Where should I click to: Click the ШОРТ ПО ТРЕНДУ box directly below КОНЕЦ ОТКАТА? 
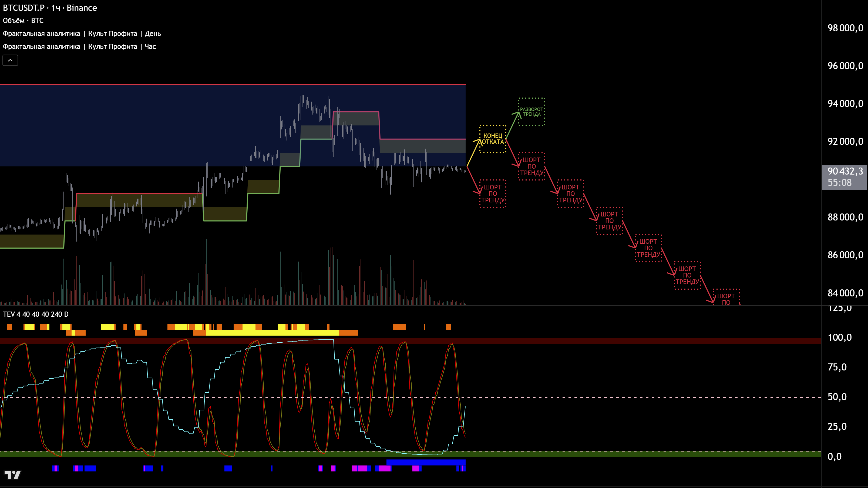point(493,193)
